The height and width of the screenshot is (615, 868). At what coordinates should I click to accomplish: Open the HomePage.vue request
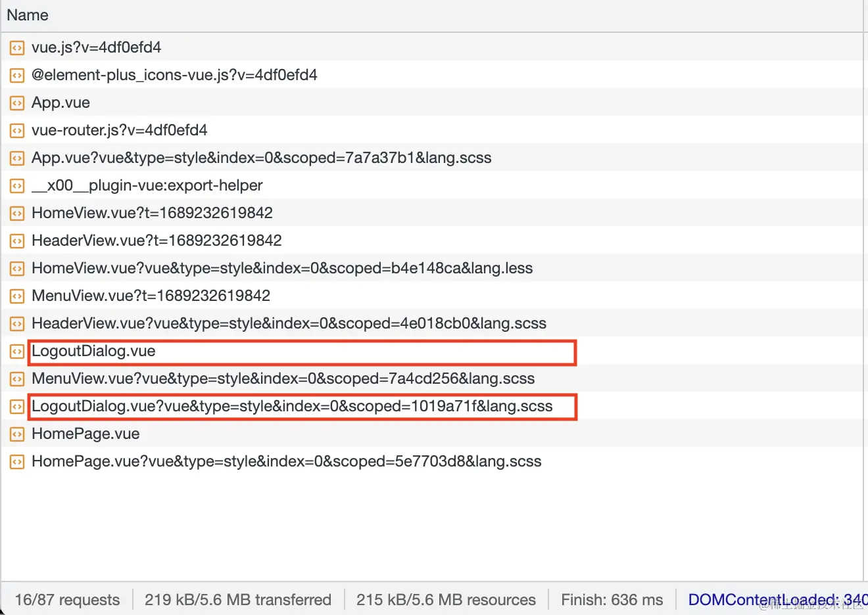[x=85, y=434]
